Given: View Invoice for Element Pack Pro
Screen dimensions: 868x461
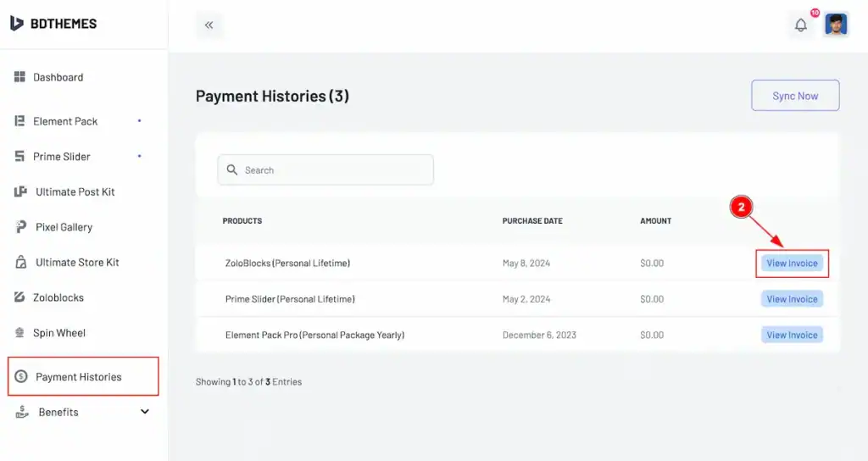Looking at the screenshot, I should [792, 335].
